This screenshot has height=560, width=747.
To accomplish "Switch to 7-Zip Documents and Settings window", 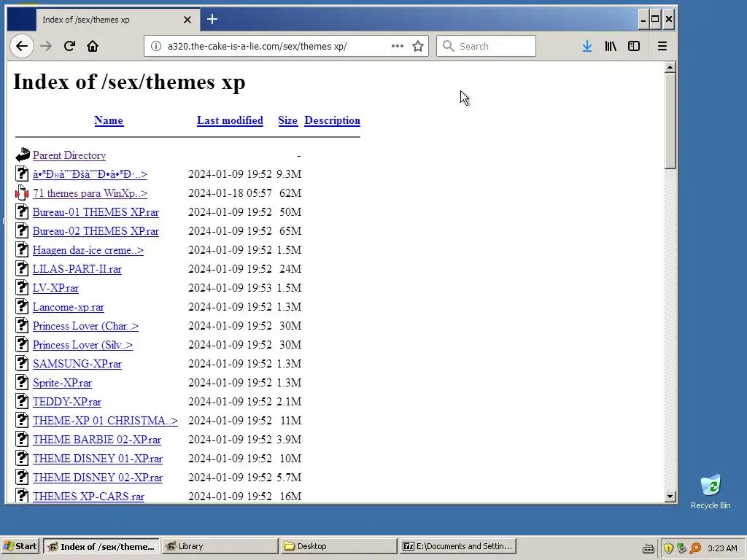I will 457,547.
